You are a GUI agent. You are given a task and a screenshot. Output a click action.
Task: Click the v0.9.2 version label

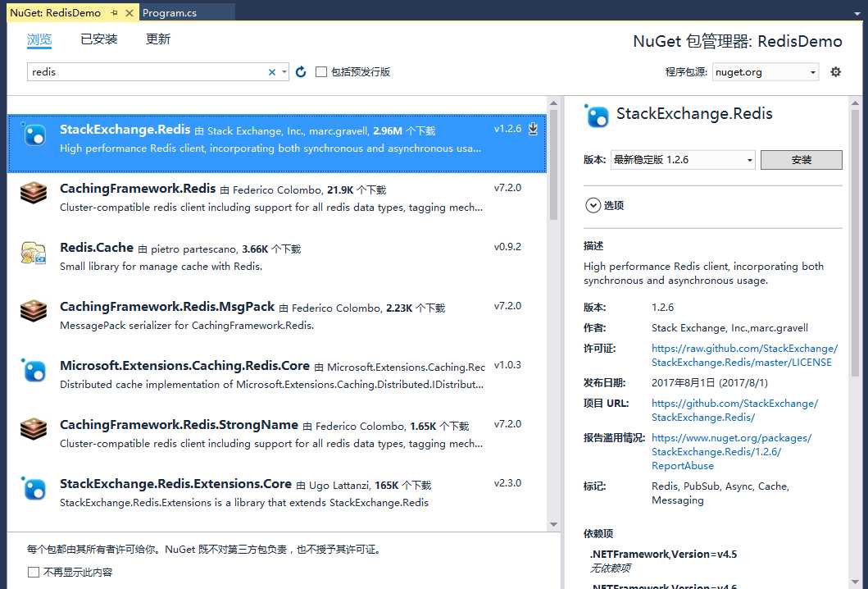(507, 247)
